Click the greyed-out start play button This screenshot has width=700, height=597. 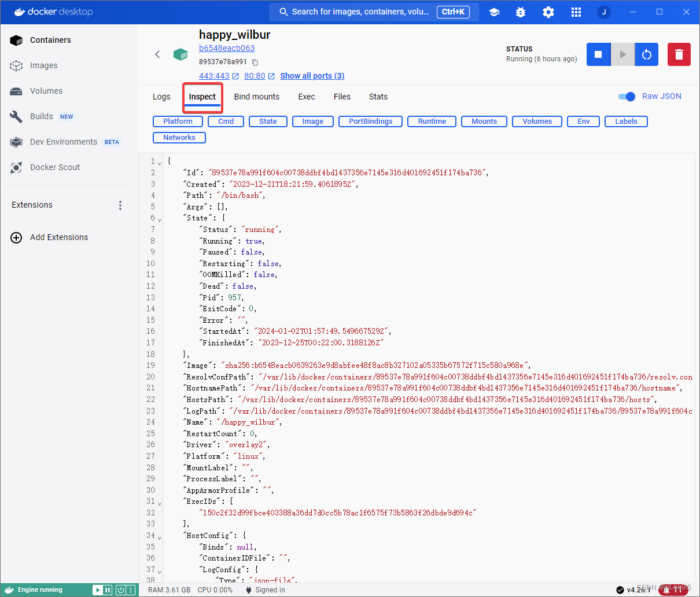click(622, 54)
